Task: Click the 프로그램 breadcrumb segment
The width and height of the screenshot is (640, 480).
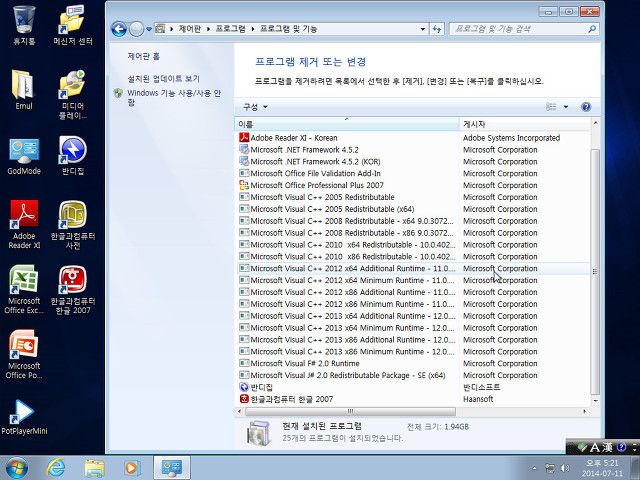Action: point(231,29)
